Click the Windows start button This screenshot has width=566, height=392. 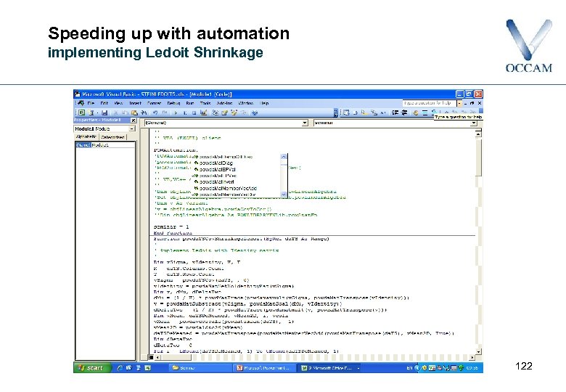pos(91,368)
